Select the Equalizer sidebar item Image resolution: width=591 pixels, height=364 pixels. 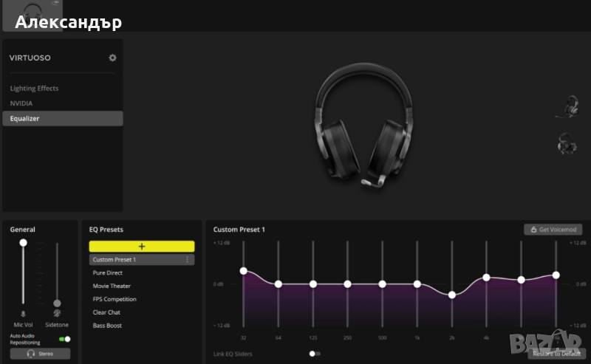tap(62, 118)
